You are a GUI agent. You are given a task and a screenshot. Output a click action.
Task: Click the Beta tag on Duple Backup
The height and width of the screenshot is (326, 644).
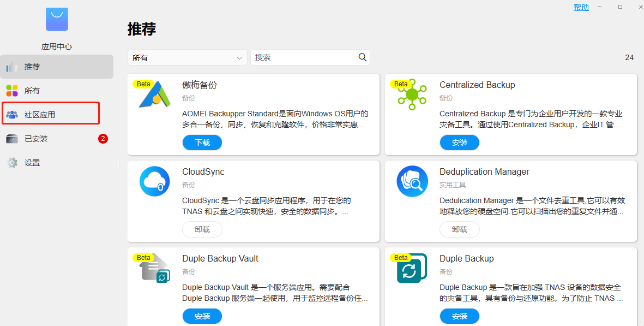401,257
